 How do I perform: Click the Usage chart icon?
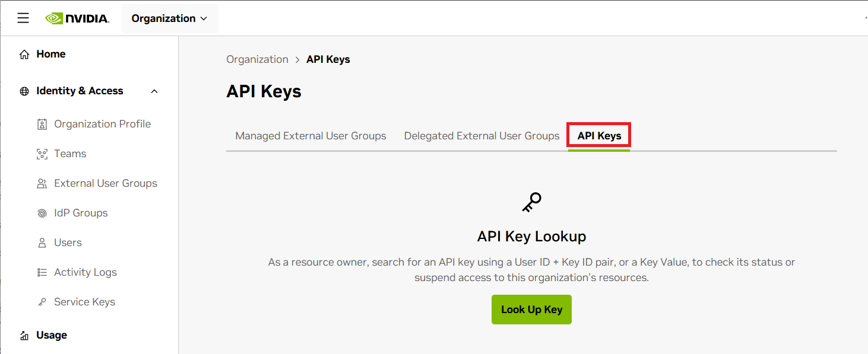pos(24,336)
